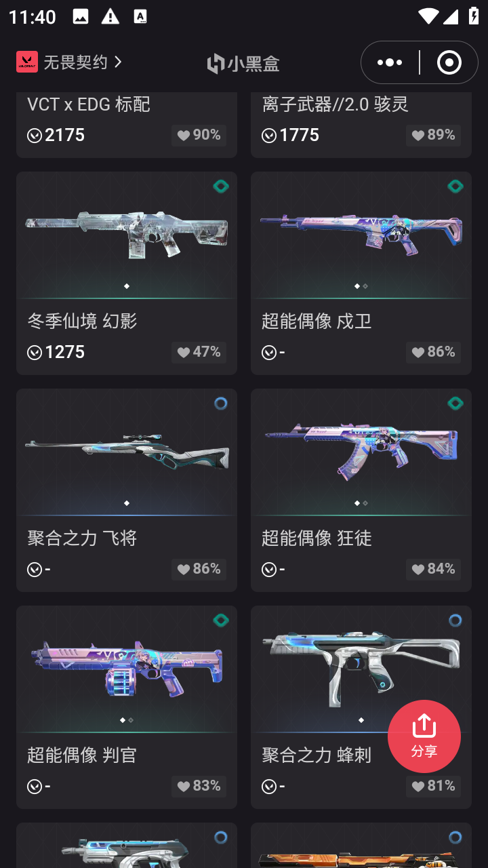
Task: Toggle heart rating on 聚合之力 飞将
Action: tap(199, 569)
